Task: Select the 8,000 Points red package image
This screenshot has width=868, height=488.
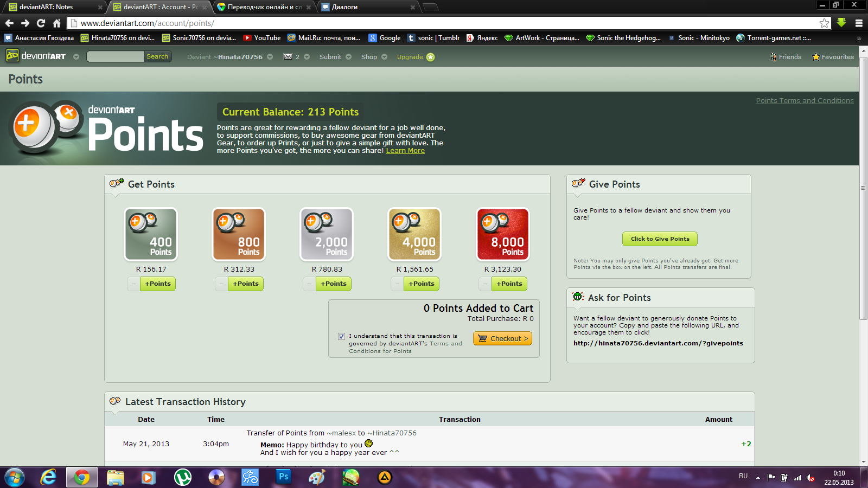Action: click(x=503, y=234)
